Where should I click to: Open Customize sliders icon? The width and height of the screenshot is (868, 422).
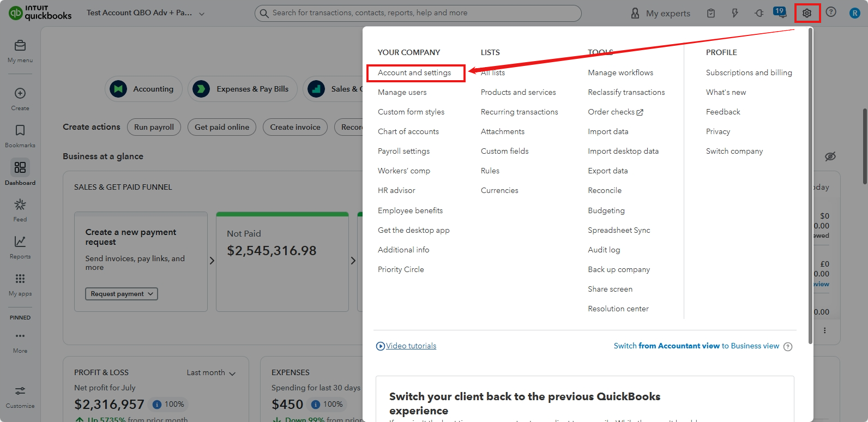click(x=20, y=391)
